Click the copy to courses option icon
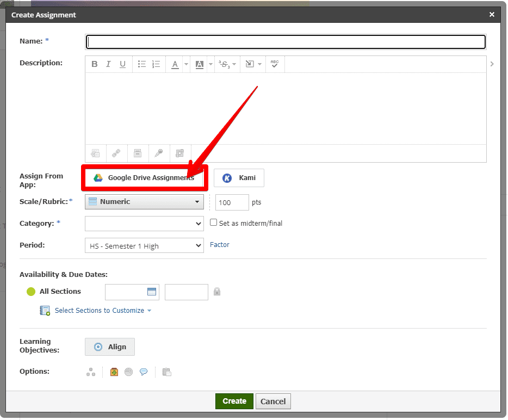Image resolution: width=508 pixels, height=420 pixels. click(167, 372)
